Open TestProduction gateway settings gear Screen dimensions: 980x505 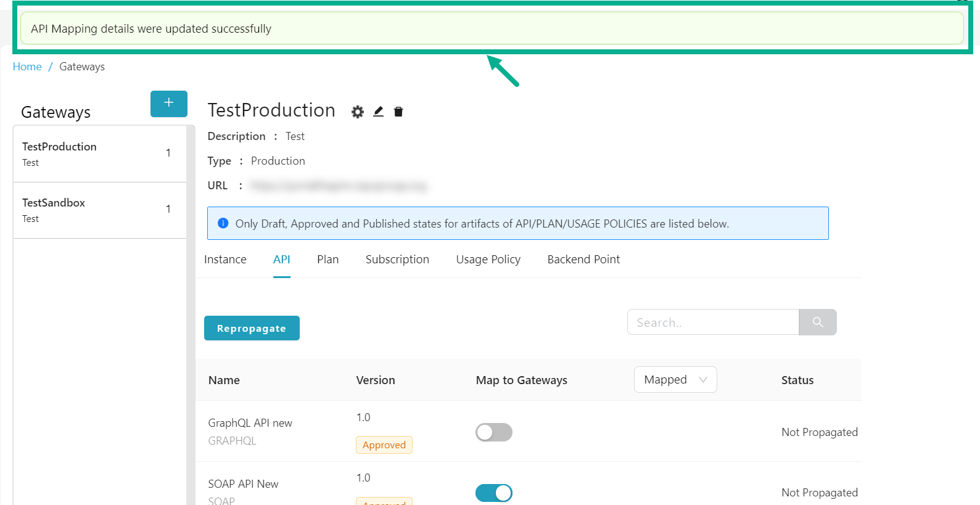point(358,112)
